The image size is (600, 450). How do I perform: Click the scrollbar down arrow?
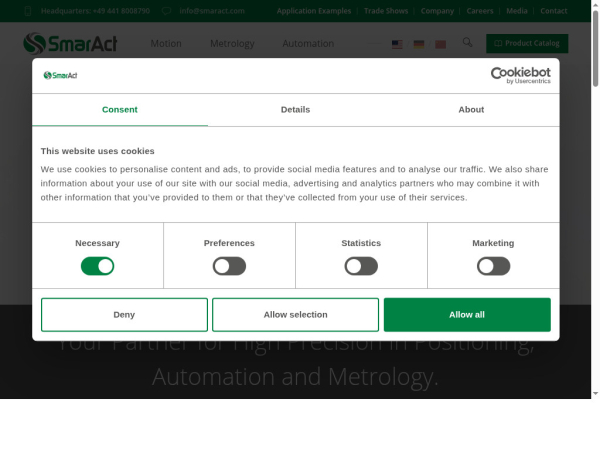pyautogui.click(x=595, y=393)
